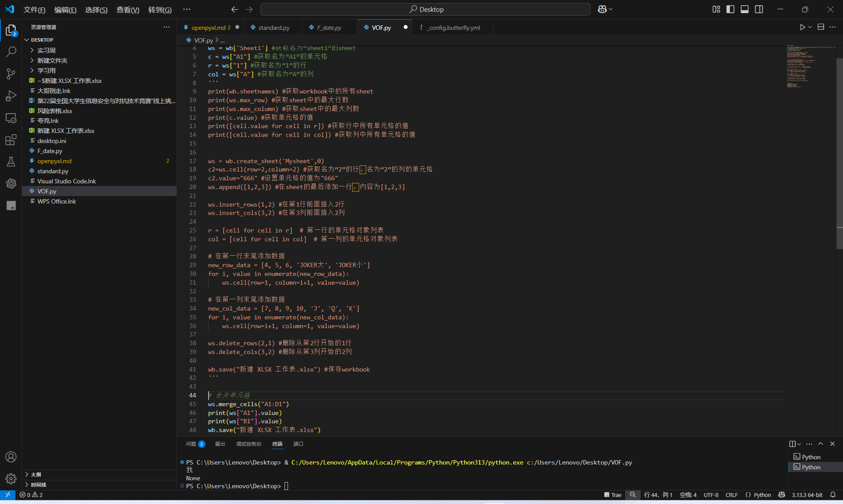843x504 pixels.
Task: Click the UTF-8 encoding indicator
Action: (711, 495)
